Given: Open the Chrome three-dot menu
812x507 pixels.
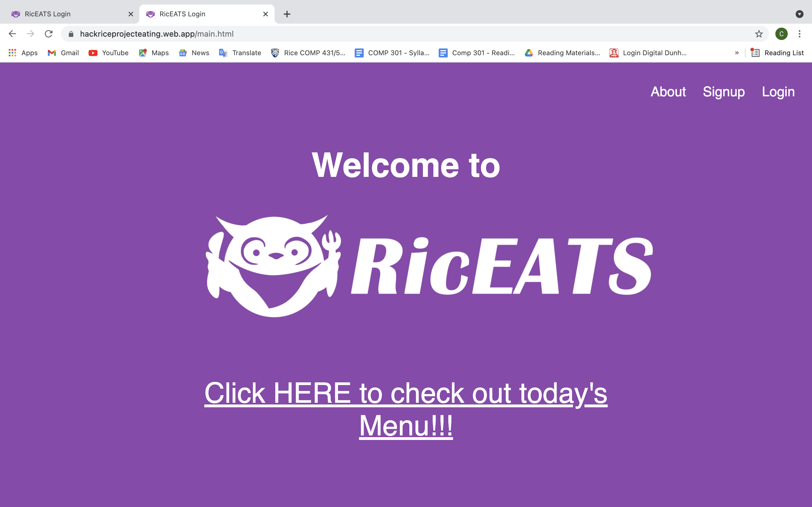Looking at the screenshot, I should click(x=799, y=34).
